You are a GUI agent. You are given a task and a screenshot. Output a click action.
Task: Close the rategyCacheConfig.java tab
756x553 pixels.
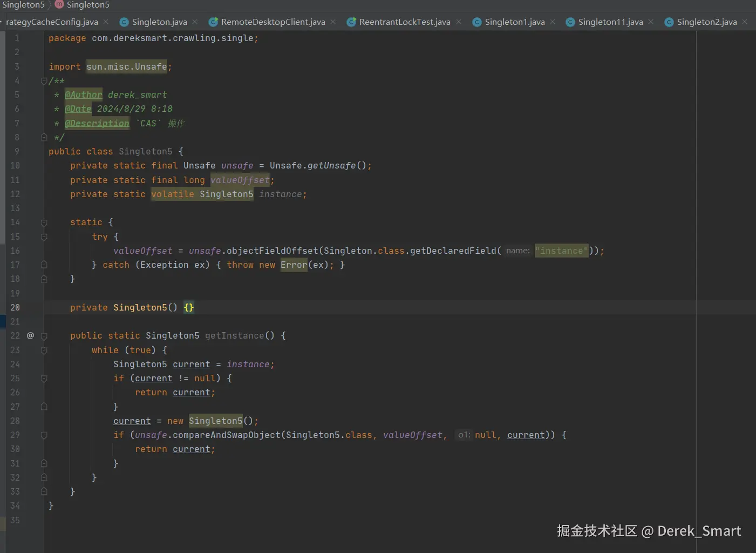coord(106,22)
